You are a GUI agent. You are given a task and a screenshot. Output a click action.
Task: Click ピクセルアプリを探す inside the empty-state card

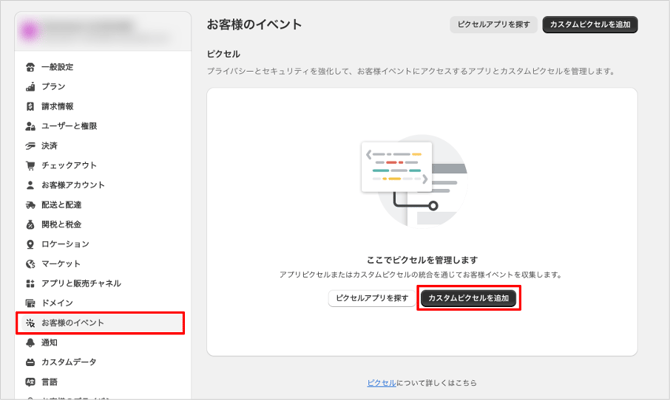(x=372, y=298)
